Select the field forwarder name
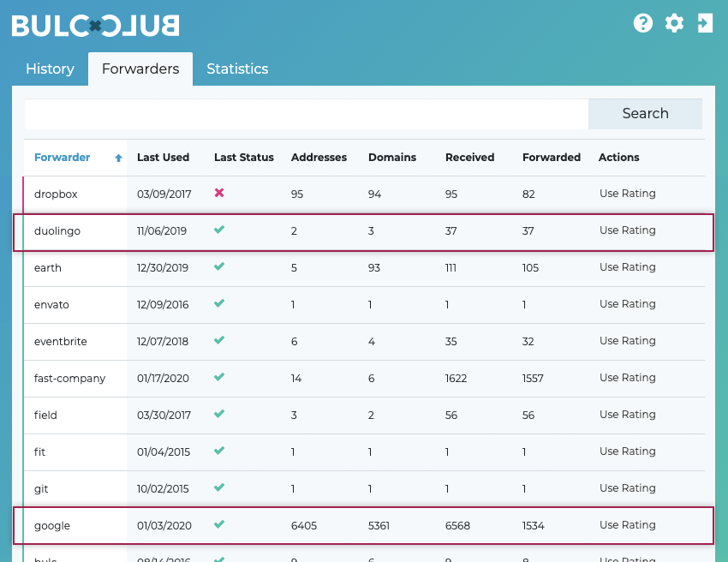This screenshot has width=728, height=562. 45,416
